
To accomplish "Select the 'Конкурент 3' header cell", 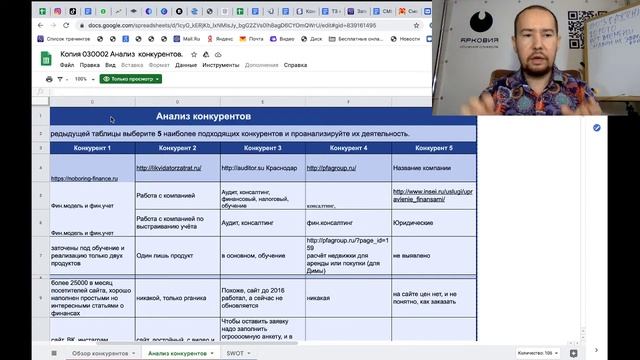I will tap(263, 148).
